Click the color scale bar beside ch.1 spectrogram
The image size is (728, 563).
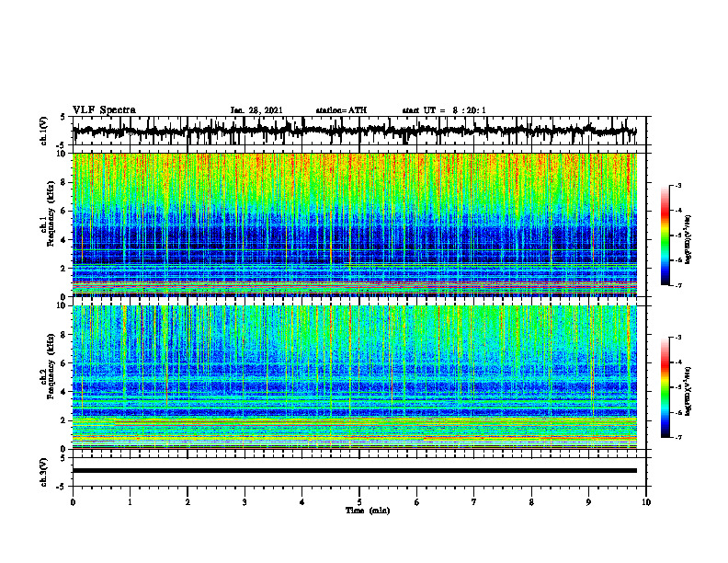tap(665, 236)
